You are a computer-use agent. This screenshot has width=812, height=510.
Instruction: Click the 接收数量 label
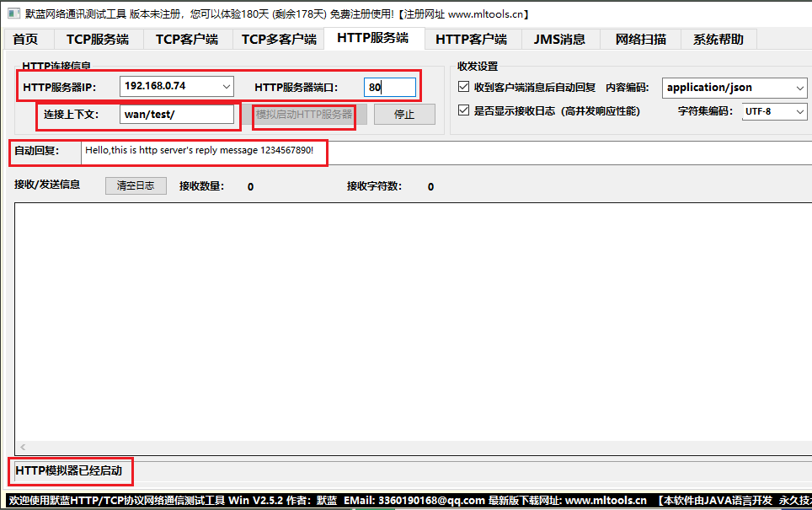[201, 186]
